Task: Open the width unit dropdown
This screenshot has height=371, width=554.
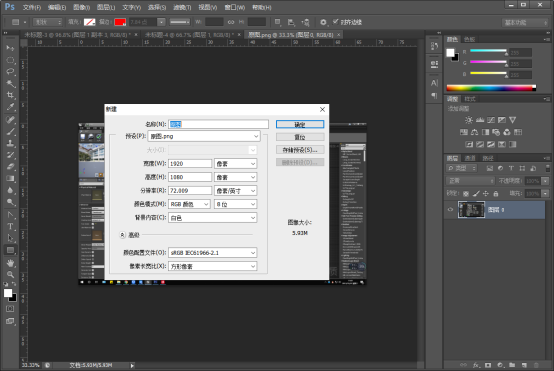Action: click(x=235, y=164)
